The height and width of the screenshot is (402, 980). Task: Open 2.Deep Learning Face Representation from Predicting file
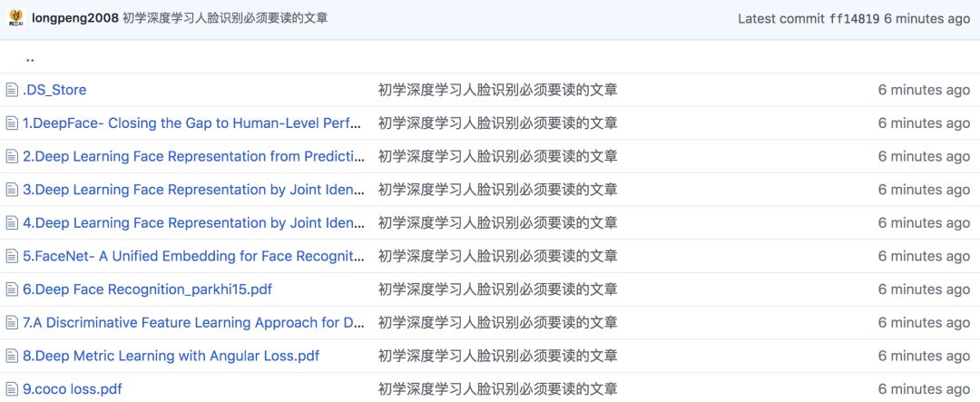(194, 156)
